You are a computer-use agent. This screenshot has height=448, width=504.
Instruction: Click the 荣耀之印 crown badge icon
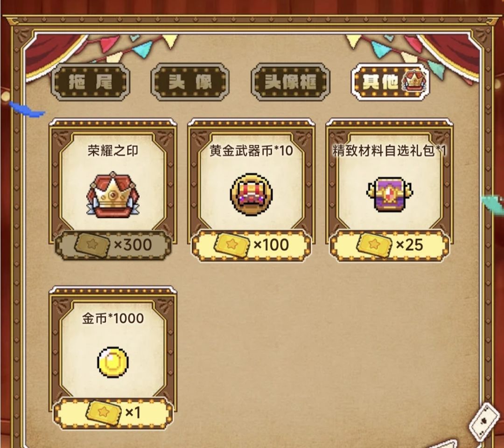pos(113,195)
